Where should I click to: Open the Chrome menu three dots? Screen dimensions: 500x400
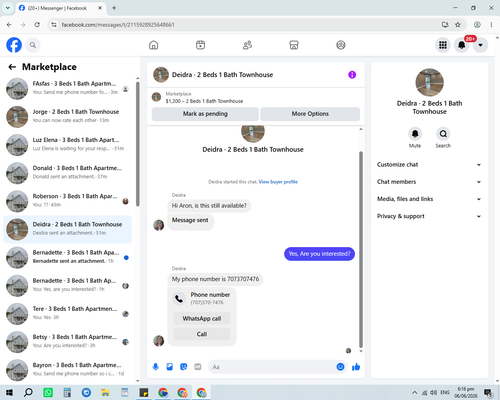pos(491,25)
